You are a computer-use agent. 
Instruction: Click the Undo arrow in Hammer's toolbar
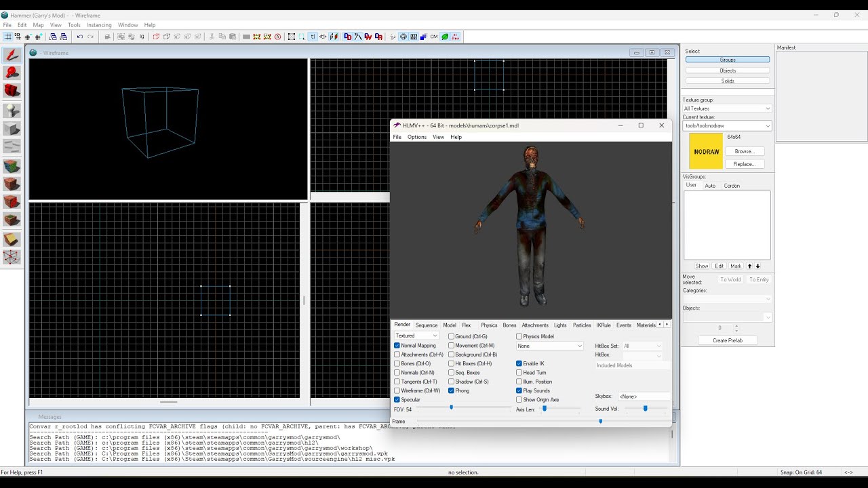coord(80,37)
